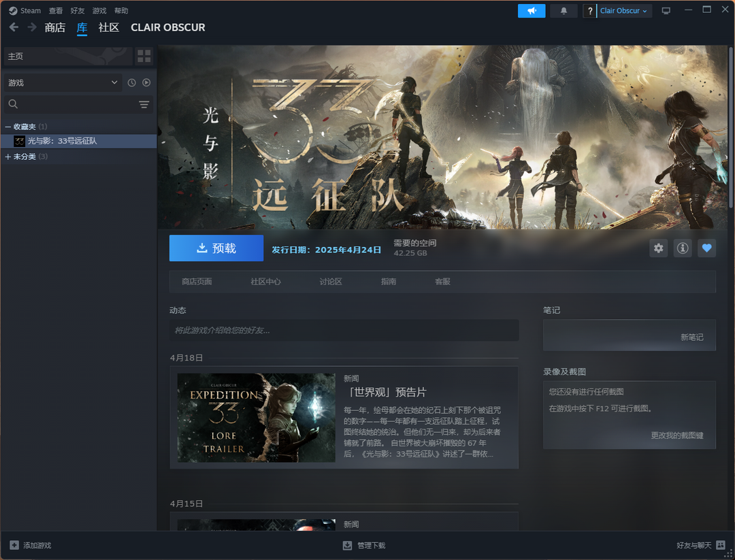
Task: Click 更改我的截图键 link
Action: (x=677, y=435)
